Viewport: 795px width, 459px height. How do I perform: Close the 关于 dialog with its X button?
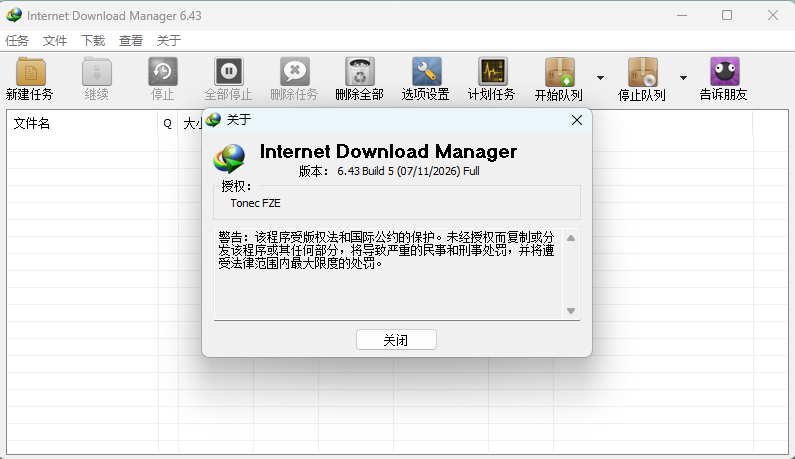pyautogui.click(x=576, y=120)
